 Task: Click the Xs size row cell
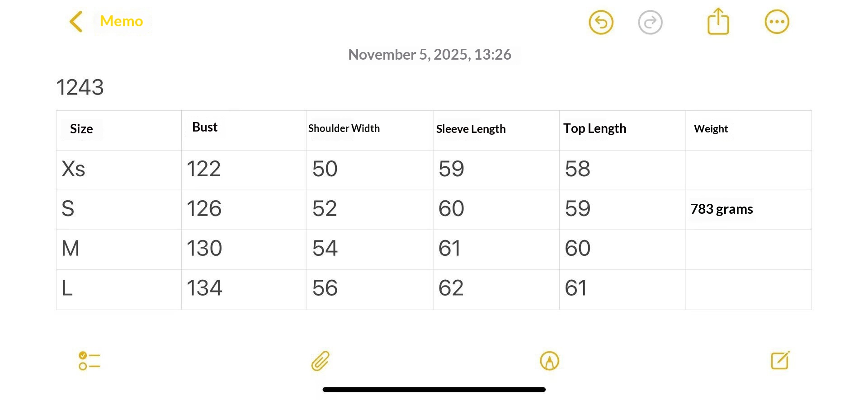click(x=73, y=169)
